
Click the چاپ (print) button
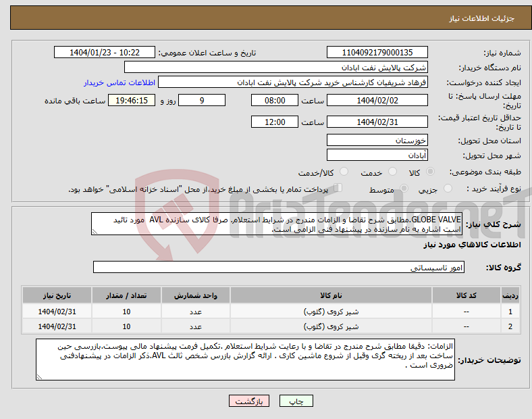tap(296, 401)
